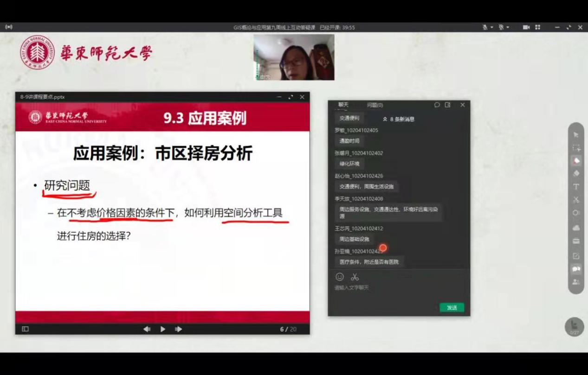Choose the eraser tool in the annotation toolbar

[x=576, y=173]
